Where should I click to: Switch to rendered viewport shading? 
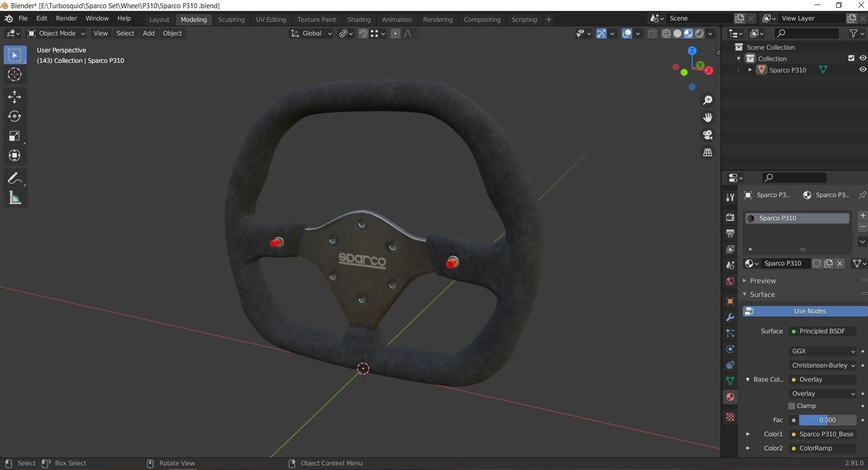pos(699,33)
